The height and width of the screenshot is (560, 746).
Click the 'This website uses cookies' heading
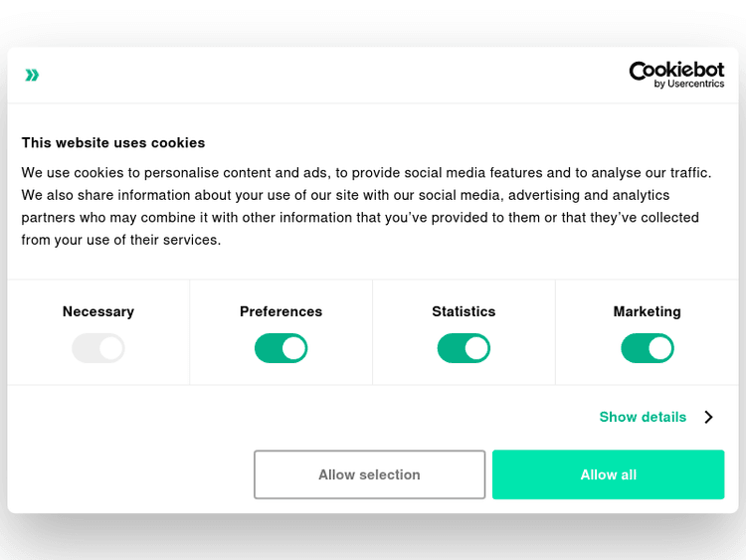tap(113, 142)
